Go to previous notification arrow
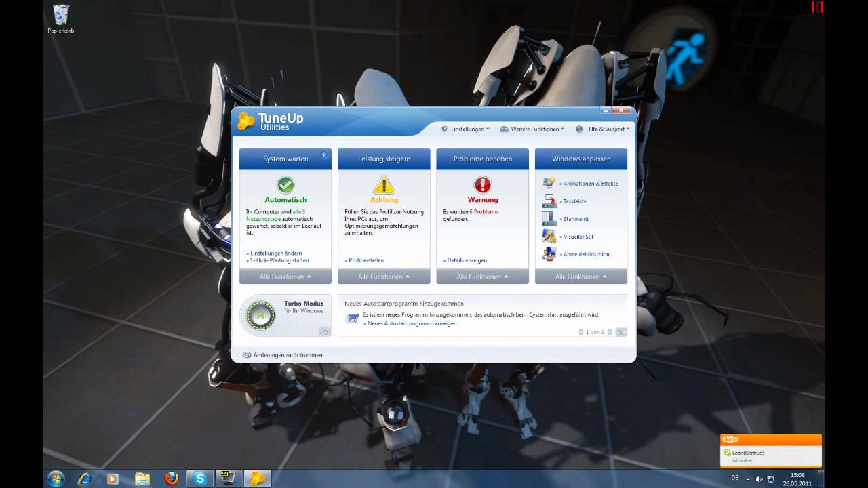Image resolution: width=868 pixels, height=488 pixels. [581, 332]
